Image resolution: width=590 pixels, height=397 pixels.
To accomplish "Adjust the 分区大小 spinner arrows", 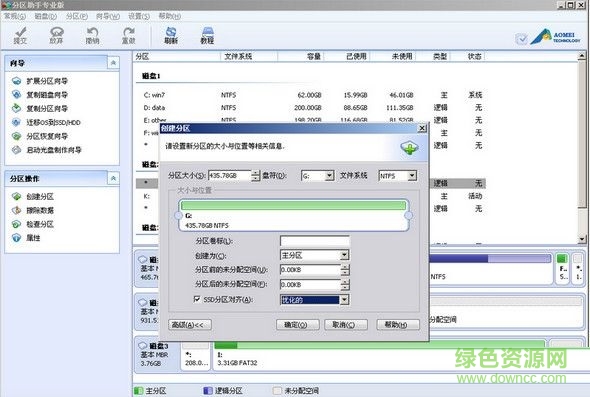I will click(x=255, y=176).
